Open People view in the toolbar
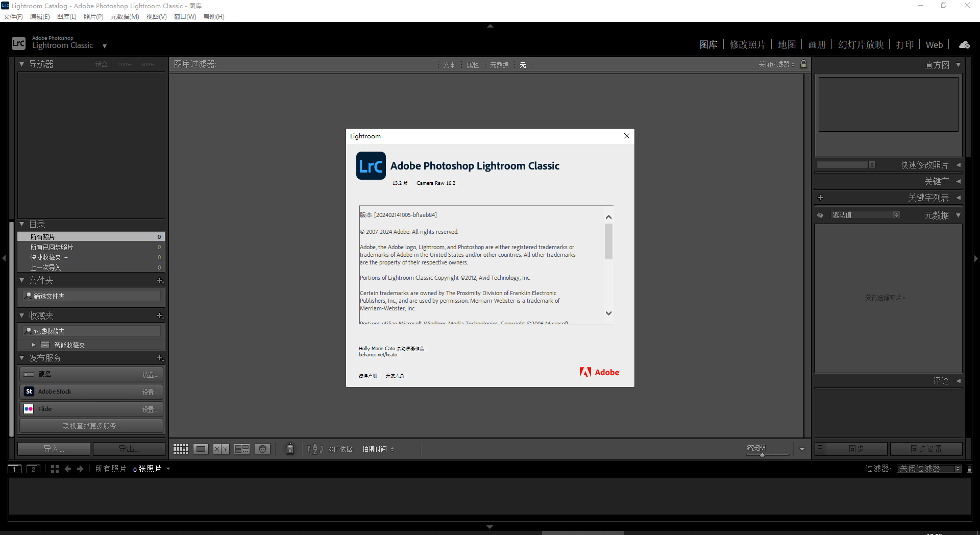 click(262, 449)
